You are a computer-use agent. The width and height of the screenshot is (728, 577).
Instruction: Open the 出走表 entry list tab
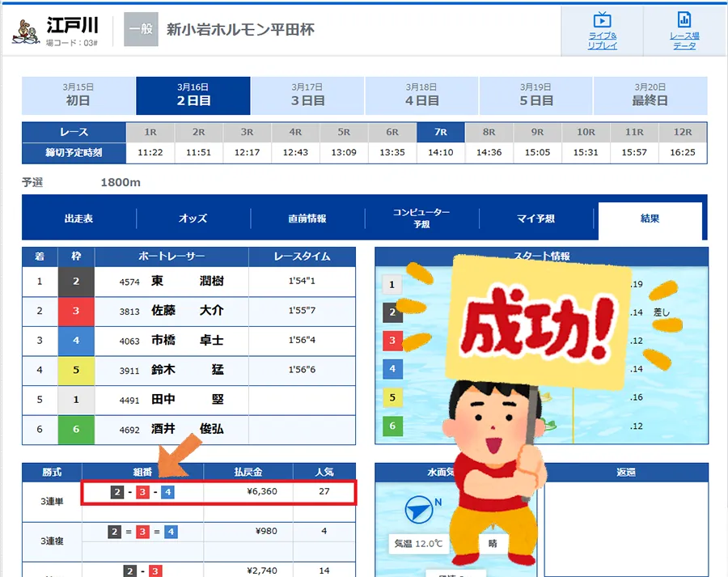78,218
